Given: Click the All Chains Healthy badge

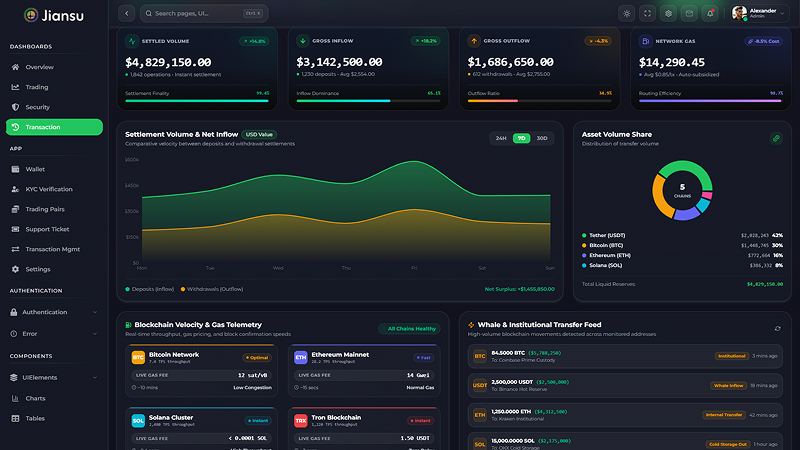Looking at the screenshot, I should pos(409,329).
